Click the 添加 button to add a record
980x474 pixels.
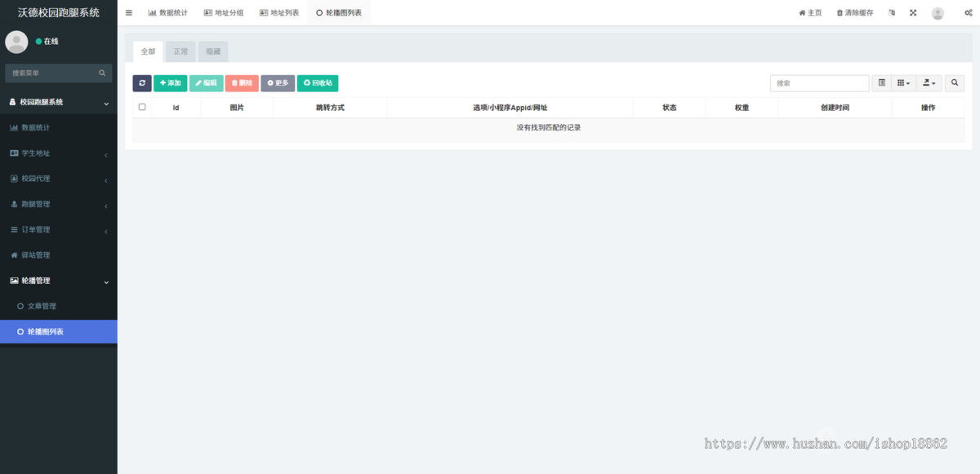click(x=170, y=82)
